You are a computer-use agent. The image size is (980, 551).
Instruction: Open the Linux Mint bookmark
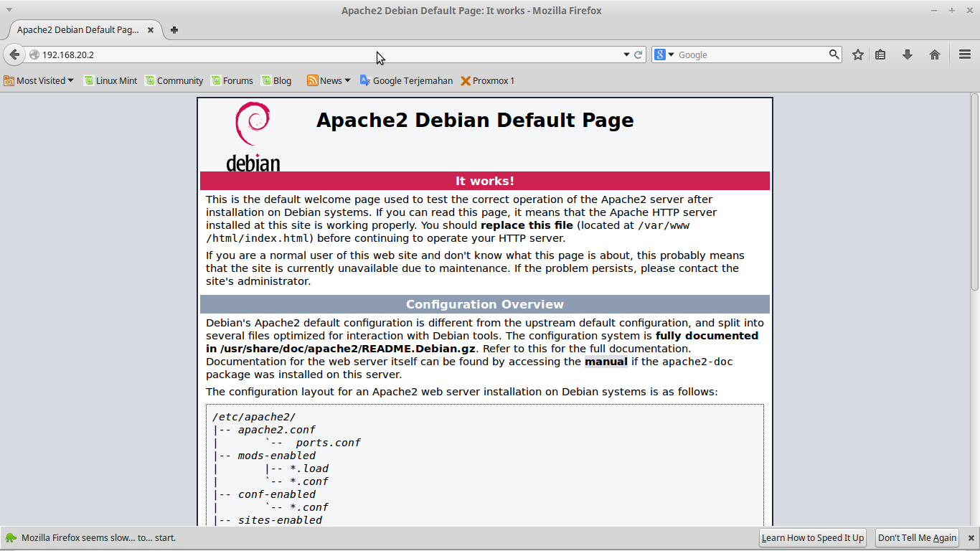pos(110,81)
